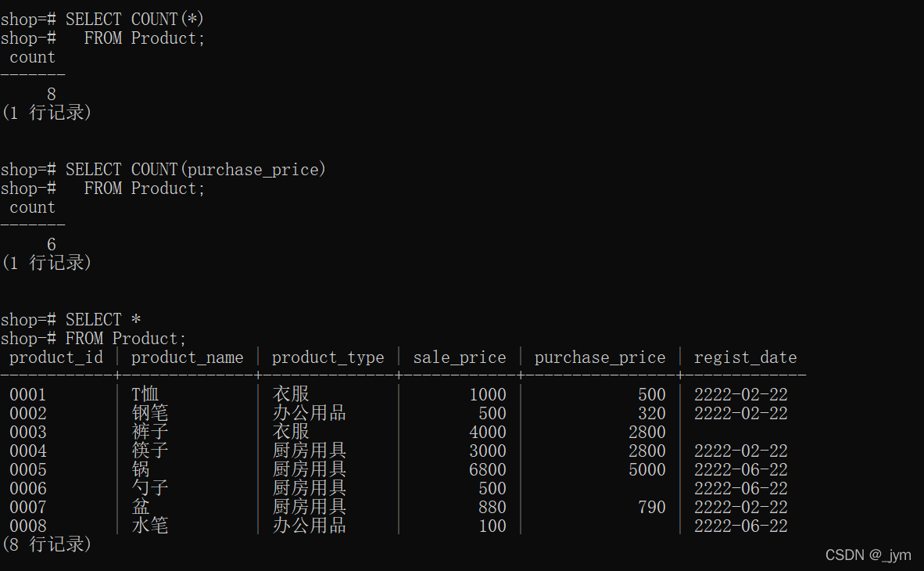
Task: Click the sale price 6800 value
Action: [487, 469]
